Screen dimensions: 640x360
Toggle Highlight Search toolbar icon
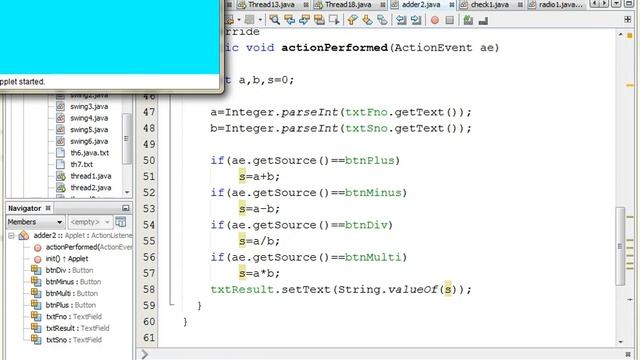coord(319,20)
